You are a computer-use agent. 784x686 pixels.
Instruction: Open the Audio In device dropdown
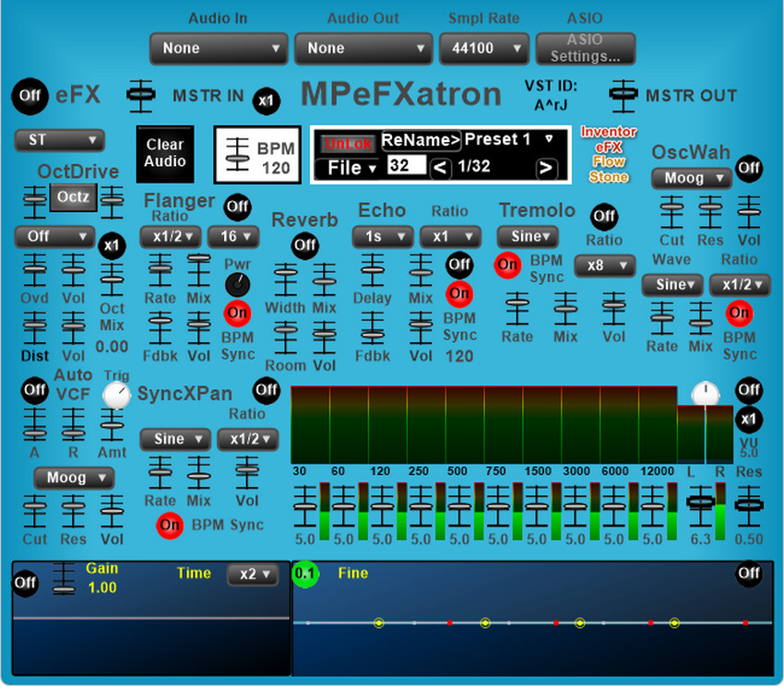[x=220, y=48]
